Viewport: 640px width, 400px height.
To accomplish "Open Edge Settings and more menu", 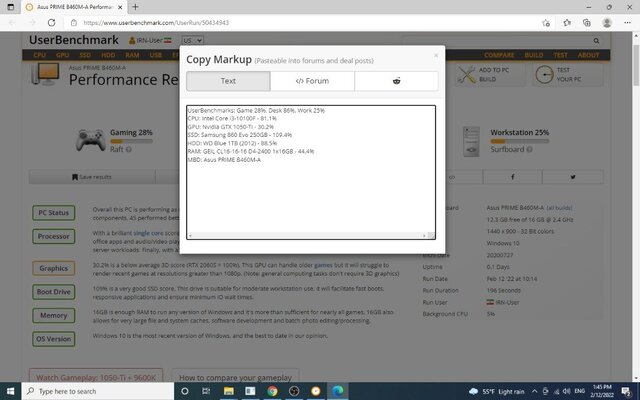I will 627,23.
